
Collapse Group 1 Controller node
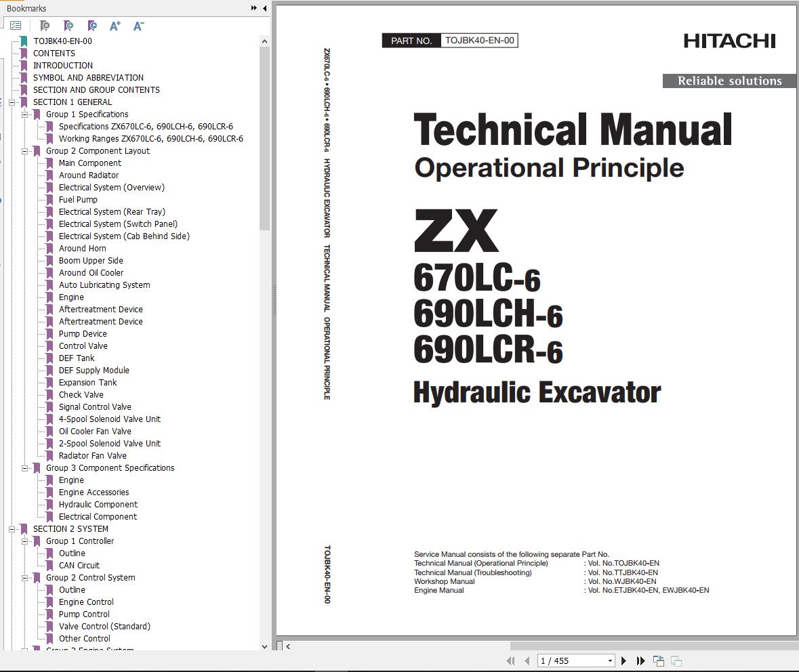coord(24,541)
